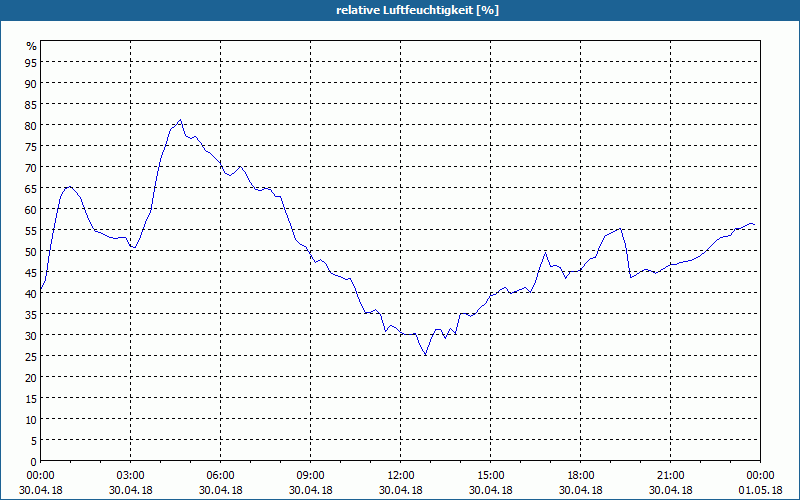Click the 30 value on the y-axis
The height and width of the screenshot is (500, 800).
coord(31,335)
